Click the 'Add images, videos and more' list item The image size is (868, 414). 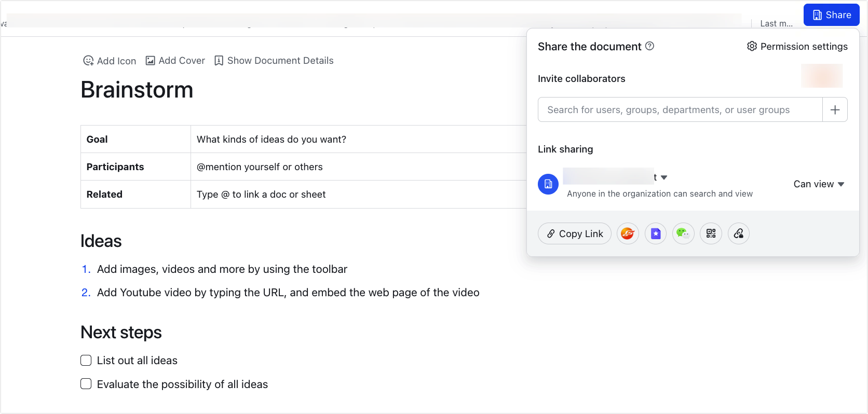pyautogui.click(x=222, y=269)
